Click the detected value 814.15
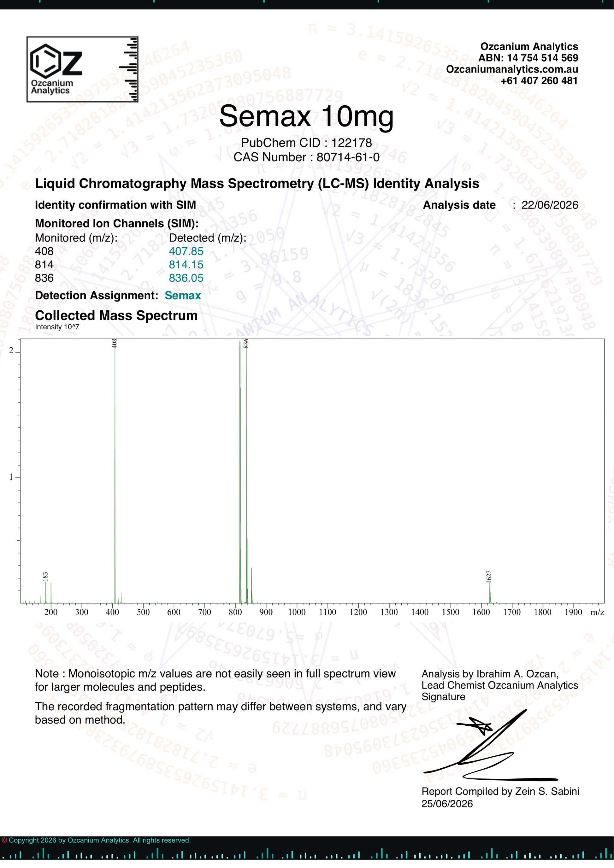The height and width of the screenshot is (868, 614). coord(186,265)
